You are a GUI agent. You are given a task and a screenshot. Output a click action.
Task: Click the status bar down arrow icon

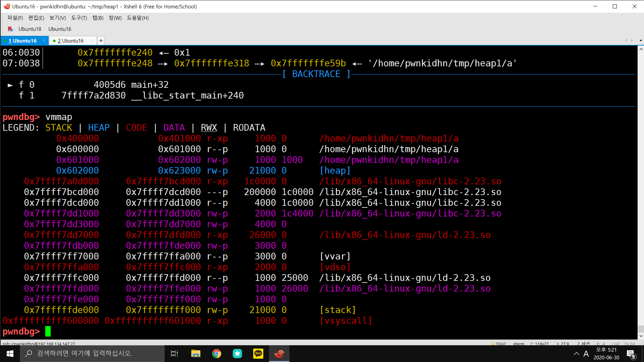click(x=604, y=344)
